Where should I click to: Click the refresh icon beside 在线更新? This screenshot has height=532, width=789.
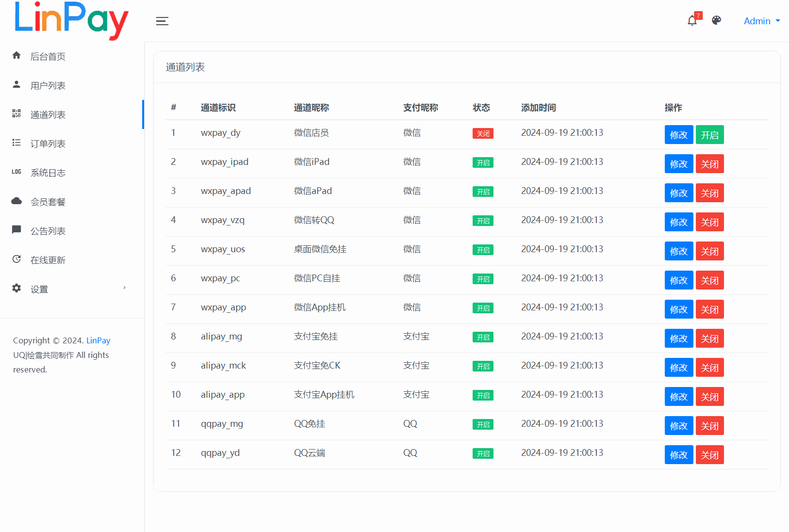tap(16, 259)
